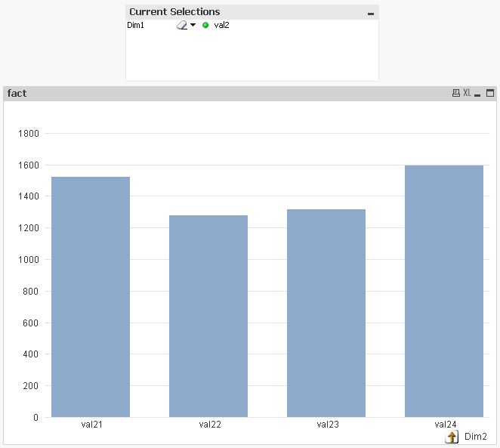The height and width of the screenshot is (448, 500).
Task: Select the val21 bar in the chart
Action: (x=91, y=297)
